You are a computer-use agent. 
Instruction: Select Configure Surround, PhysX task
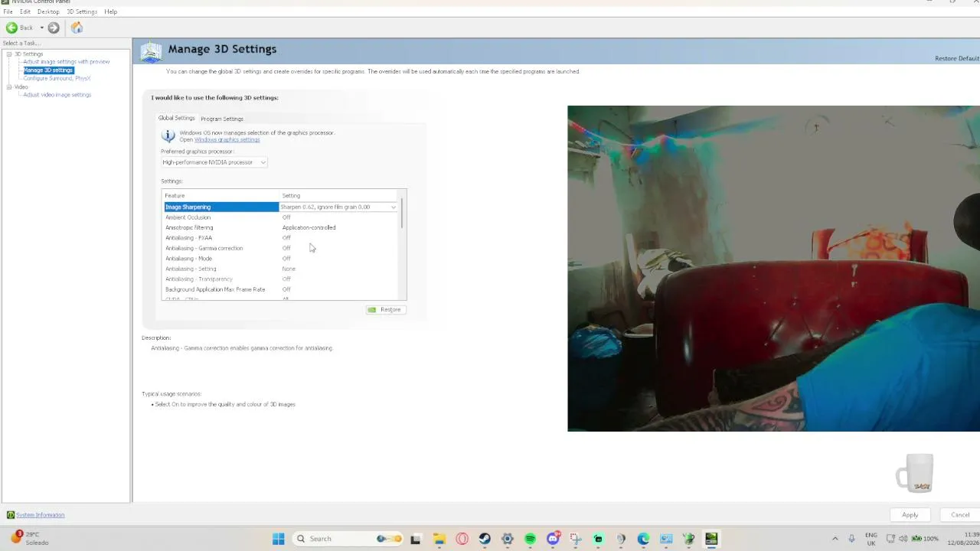57,78
